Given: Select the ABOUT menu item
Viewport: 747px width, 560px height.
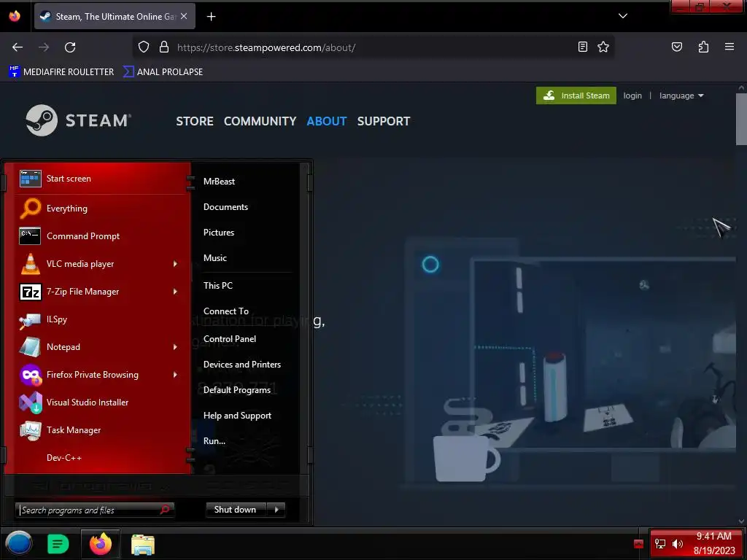Looking at the screenshot, I should 327,122.
